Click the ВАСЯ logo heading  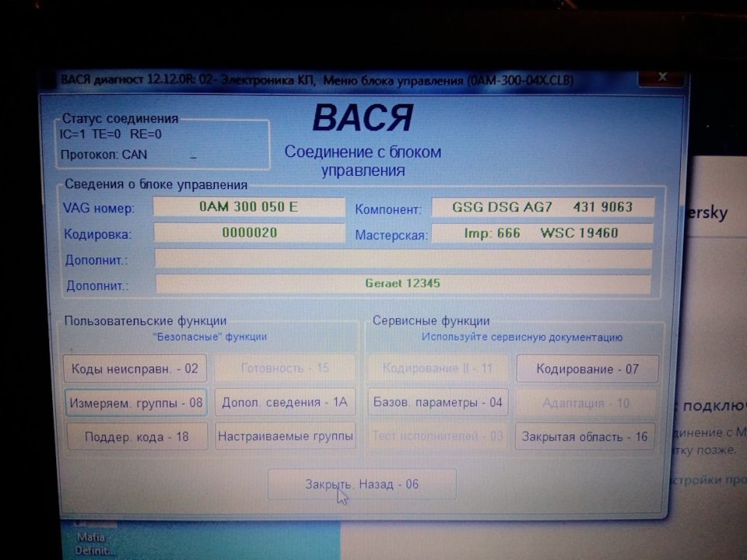click(363, 117)
